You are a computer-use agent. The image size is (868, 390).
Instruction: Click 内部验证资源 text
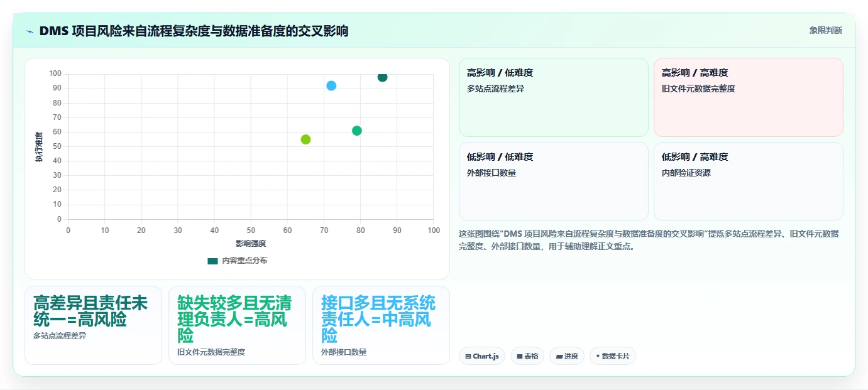click(x=686, y=173)
